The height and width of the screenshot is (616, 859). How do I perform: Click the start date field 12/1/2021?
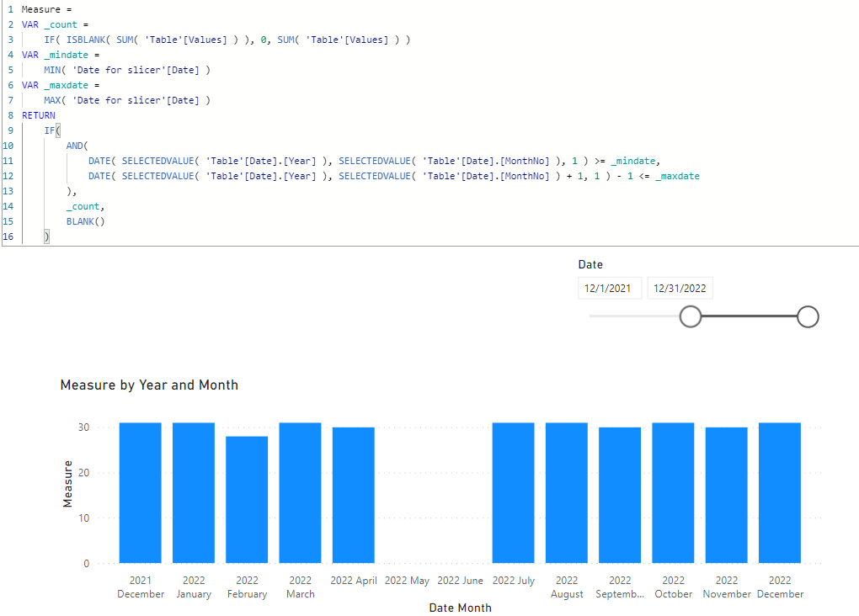pyautogui.click(x=609, y=288)
